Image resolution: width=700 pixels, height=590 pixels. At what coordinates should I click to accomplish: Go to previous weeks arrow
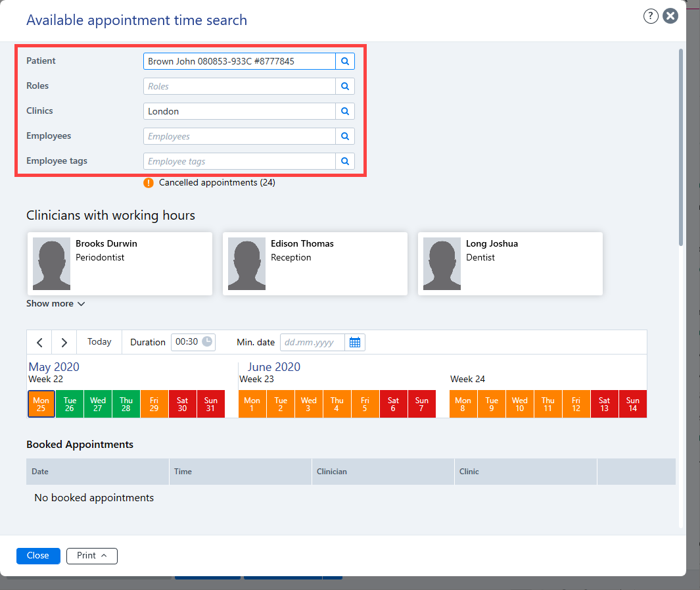pos(39,343)
